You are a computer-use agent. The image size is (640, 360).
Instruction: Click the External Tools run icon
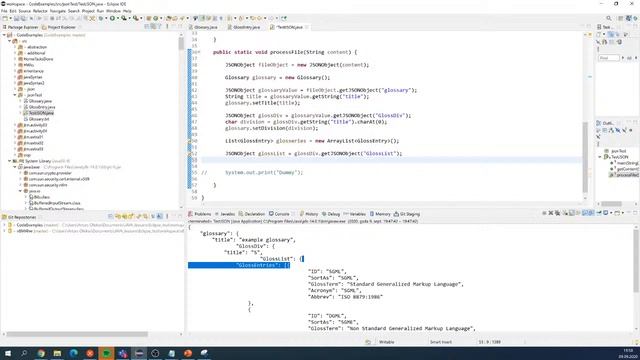136,18
